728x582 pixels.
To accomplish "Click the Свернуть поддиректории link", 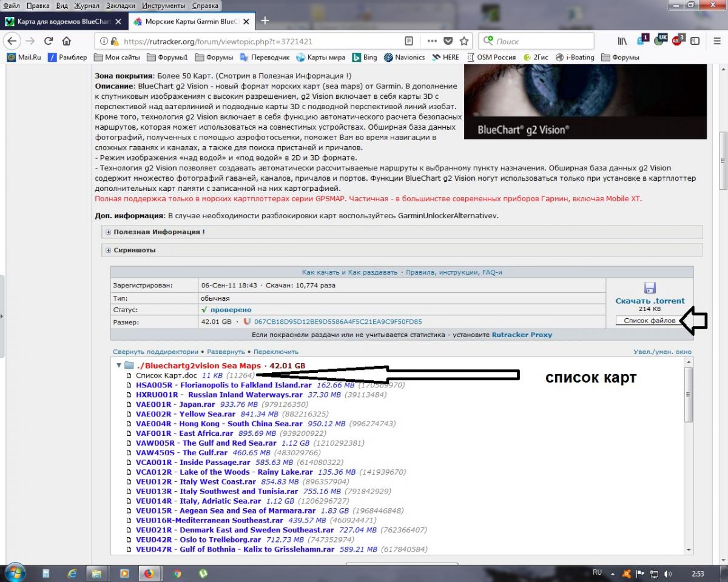I will click(155, 352).
